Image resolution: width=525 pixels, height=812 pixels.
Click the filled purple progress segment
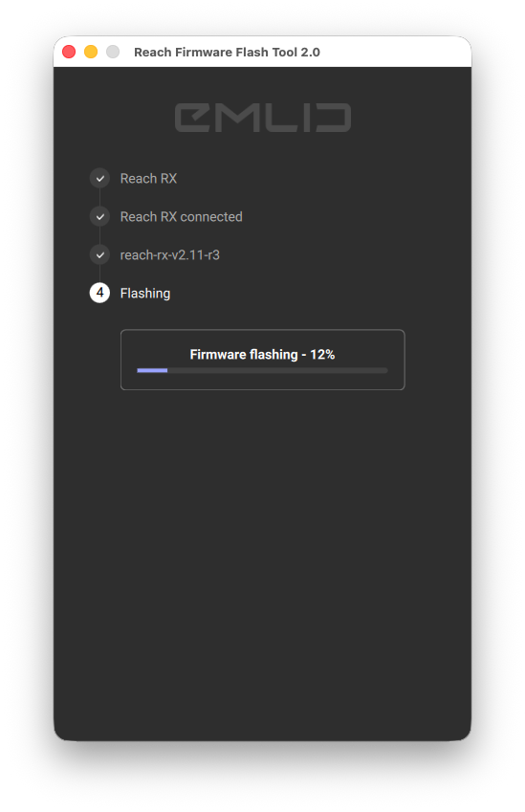click(152, 370)
